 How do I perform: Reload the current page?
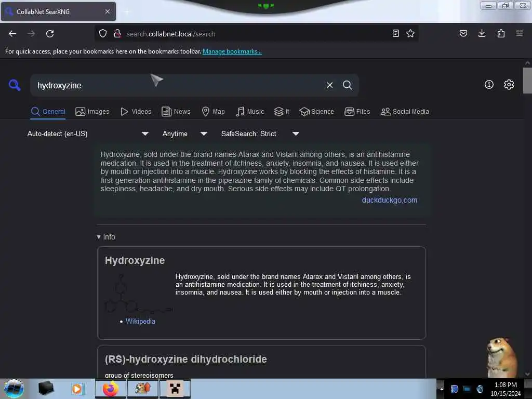pyautogui.click(x=50, y=34)
